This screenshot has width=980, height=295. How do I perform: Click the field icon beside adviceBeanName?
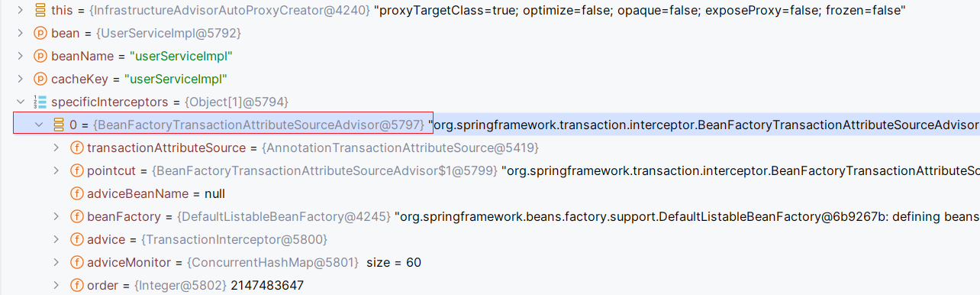(76, 193)
